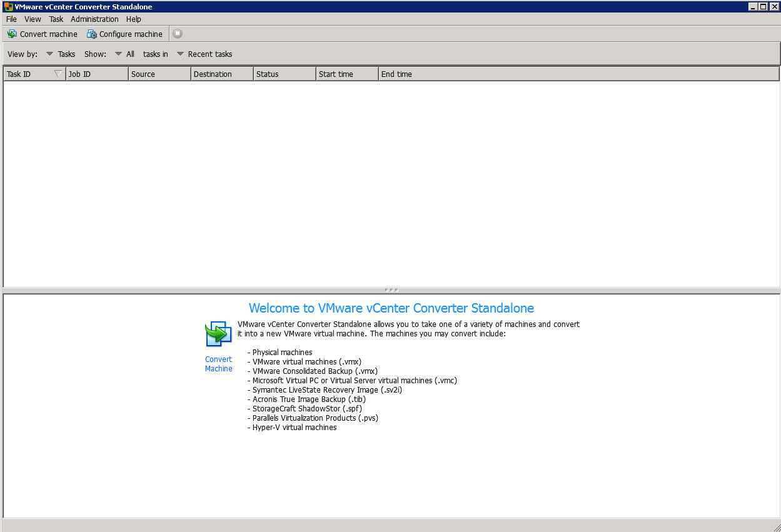781x532 pixels.
Task: Click 'Acronis True Image Backup (.tib)' text
Action: [309, 399]
